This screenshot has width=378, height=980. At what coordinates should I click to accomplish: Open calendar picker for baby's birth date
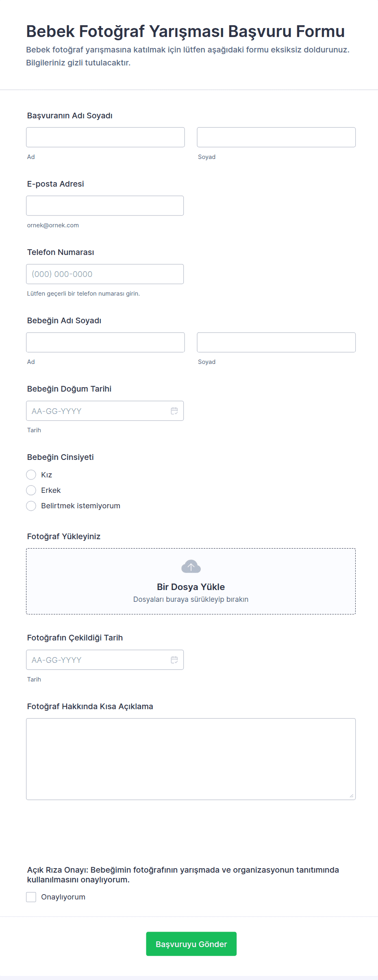[x=174, y=411]
